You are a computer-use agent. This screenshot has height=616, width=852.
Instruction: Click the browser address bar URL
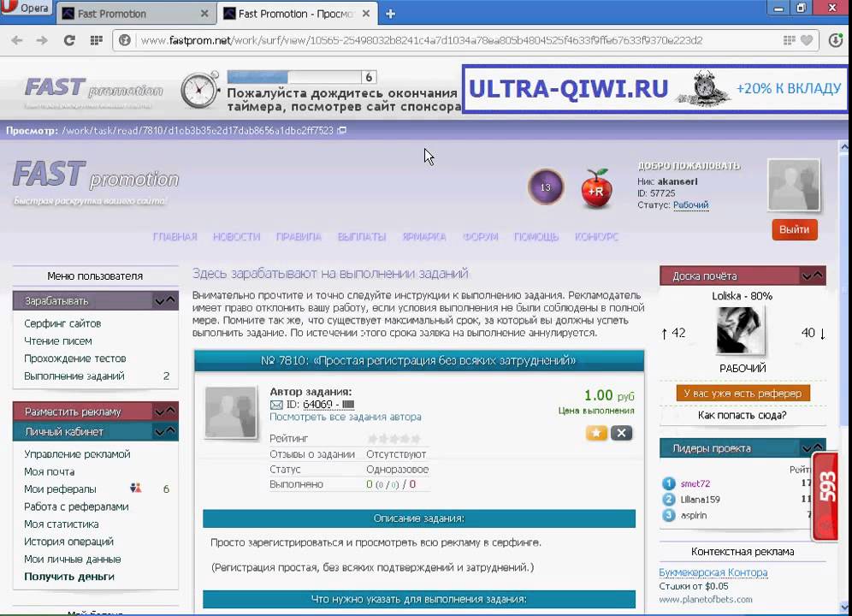[x=422, y=40]
